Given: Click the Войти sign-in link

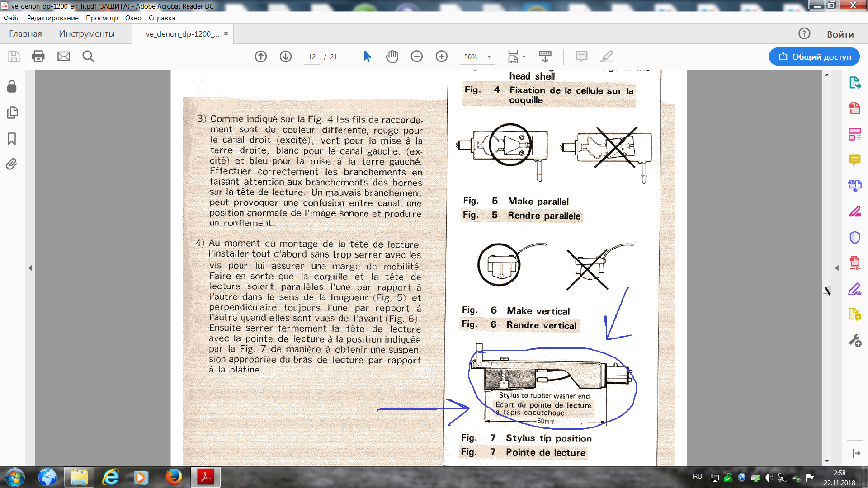Looking at the screenshot, I should coord(840,34).
